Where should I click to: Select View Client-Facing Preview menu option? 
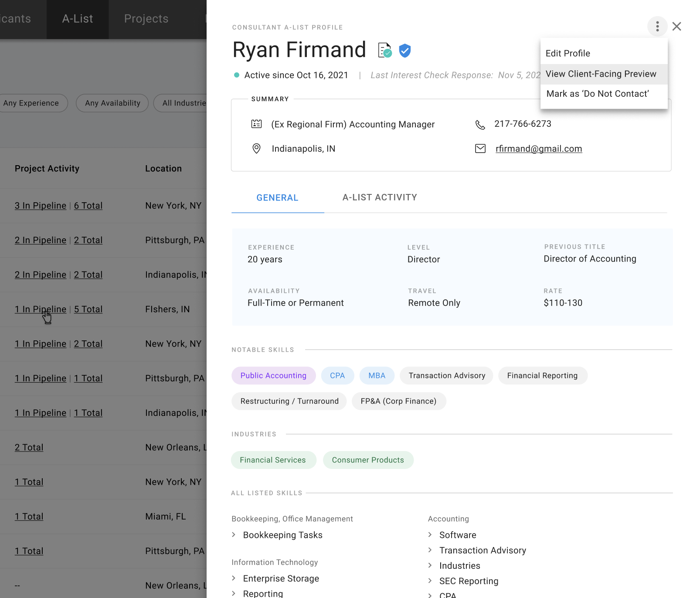tap(601, 74)
